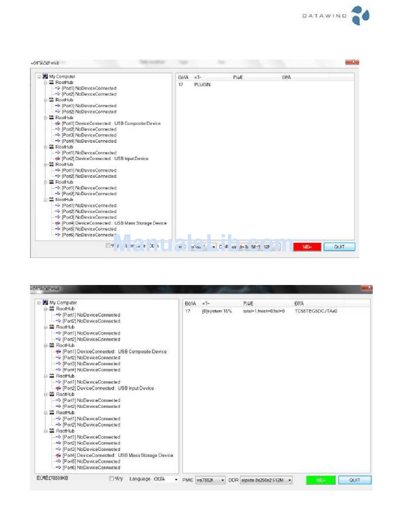This screenshot has height=532, width=401.
Task: Collapse RootHub holding USB Mass Storage, PLUGIN window
Action: 45,199
